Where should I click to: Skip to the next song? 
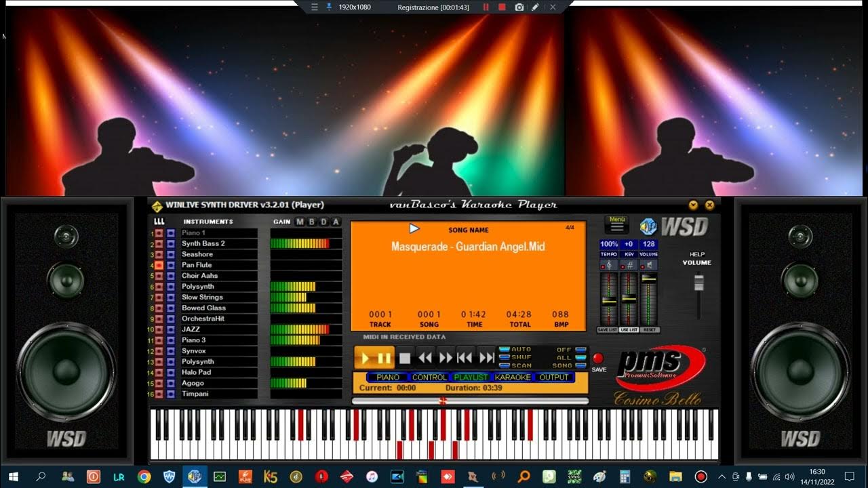[x=486, y=358]
